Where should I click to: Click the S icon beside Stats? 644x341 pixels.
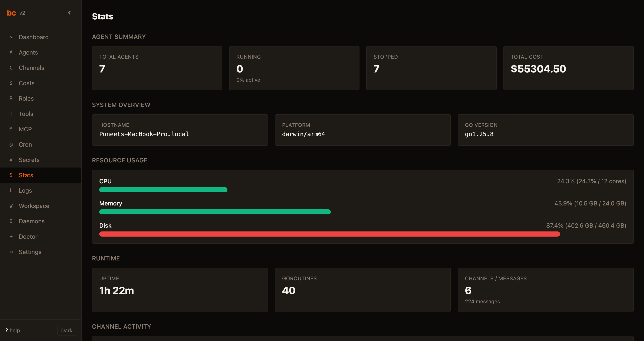tap(11, 175)
